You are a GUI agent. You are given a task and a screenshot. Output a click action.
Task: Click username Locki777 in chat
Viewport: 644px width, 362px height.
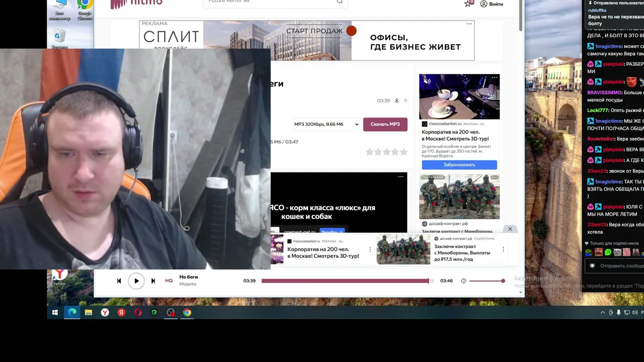click(x=598, y=111)
